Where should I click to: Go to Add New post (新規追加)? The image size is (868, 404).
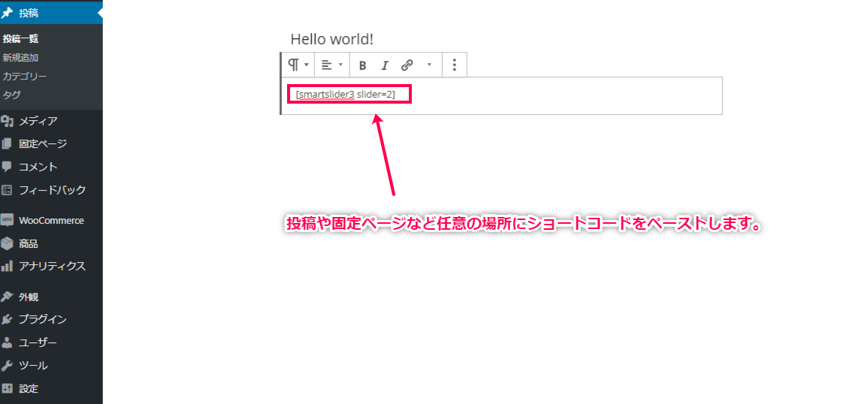pyautogui.click(x=20, y=57)
